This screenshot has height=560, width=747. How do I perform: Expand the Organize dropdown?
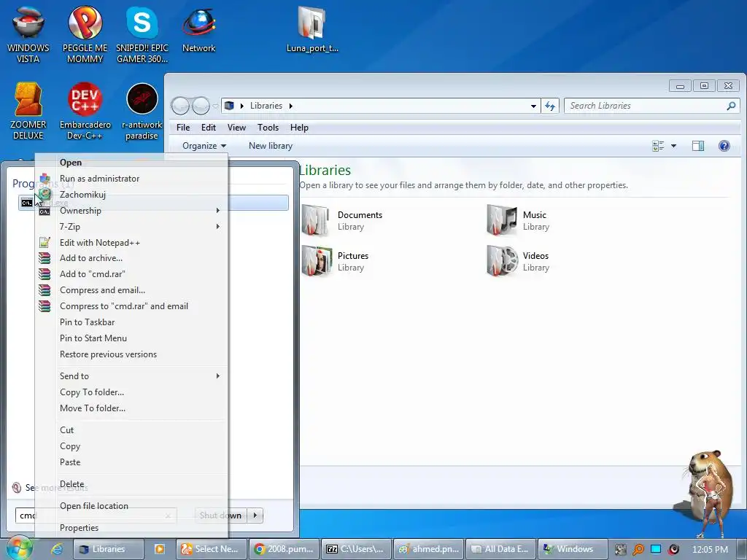click(x=204, y=146)
